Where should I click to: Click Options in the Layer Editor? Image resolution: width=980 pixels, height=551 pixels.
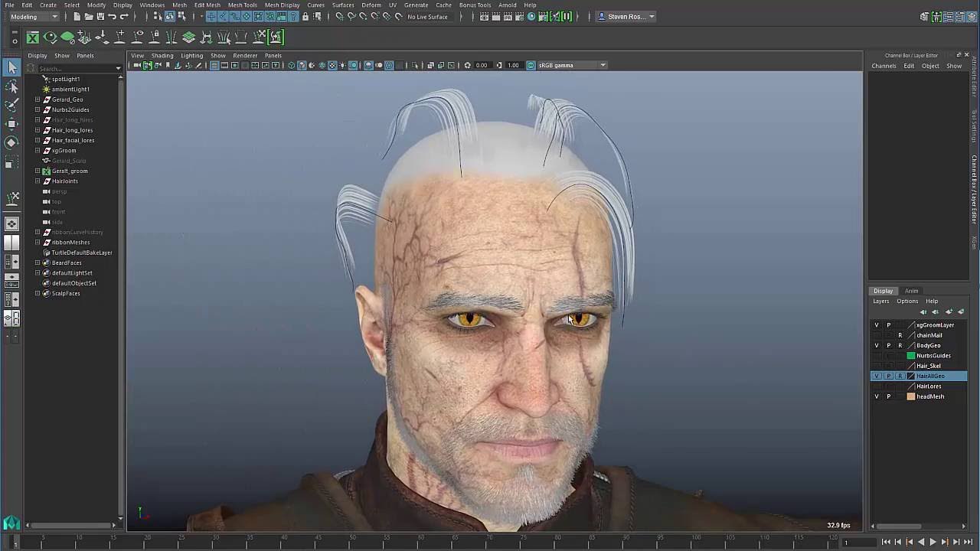(x=907, y=301)
